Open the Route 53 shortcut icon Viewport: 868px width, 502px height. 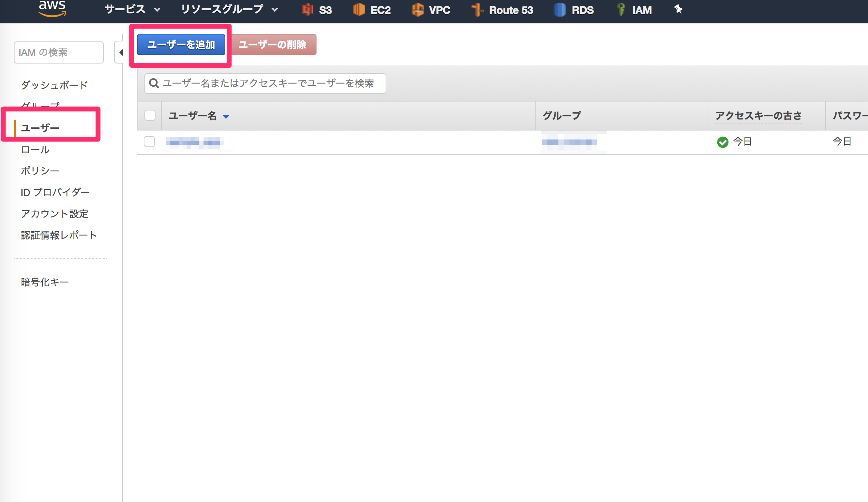pyautogui.click(x=477, y=10)
